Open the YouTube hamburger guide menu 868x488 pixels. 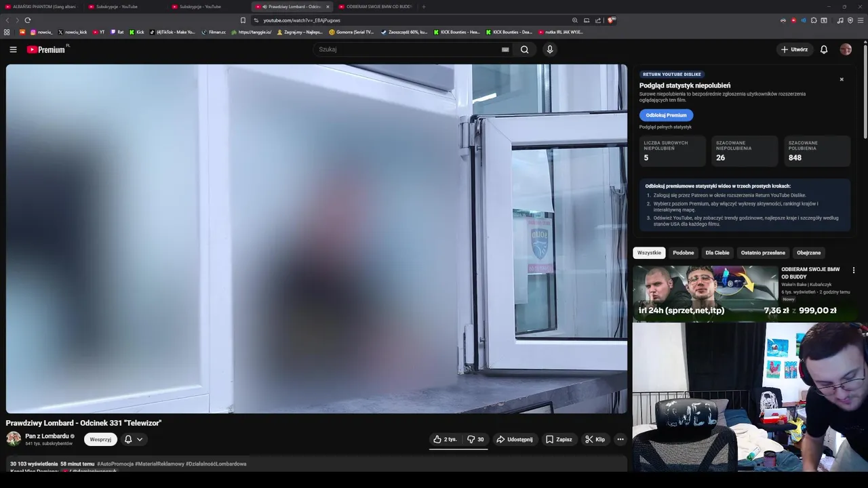13,49
